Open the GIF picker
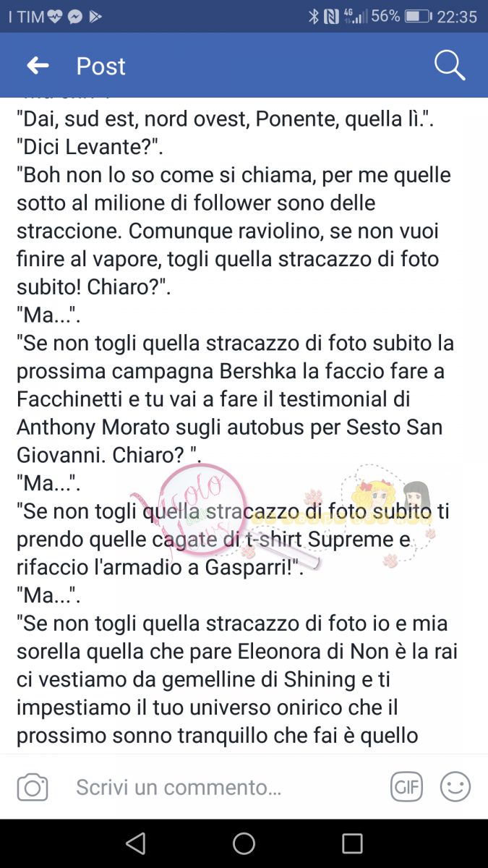 (406, 787)
